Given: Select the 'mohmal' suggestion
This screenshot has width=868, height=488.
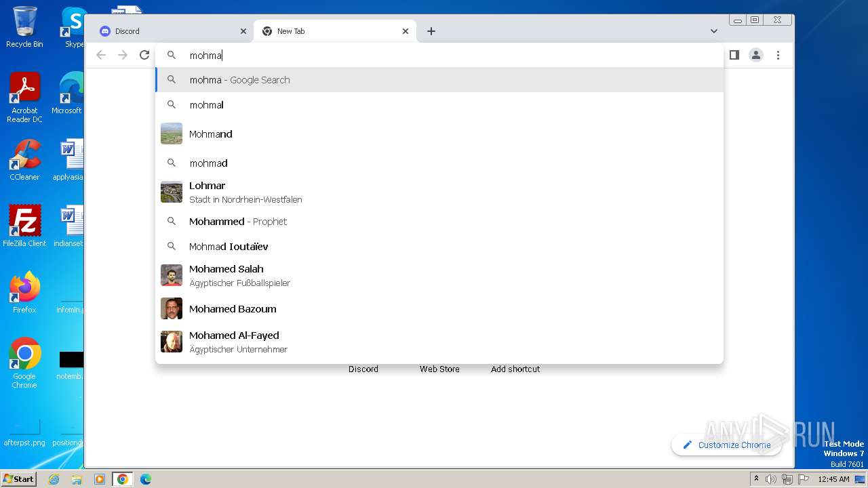Looking at the screenshot, I should (439, 105).
